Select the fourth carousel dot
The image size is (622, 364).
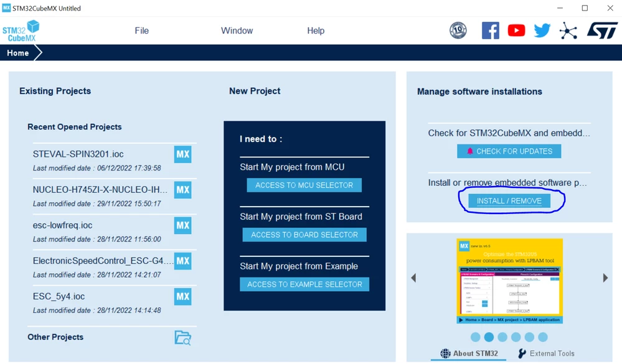(516, 337)
